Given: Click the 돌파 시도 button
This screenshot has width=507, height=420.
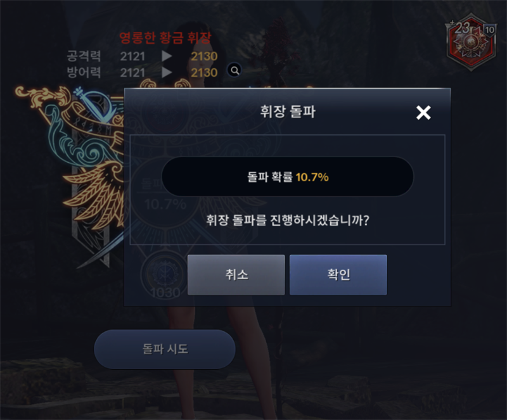Looking at the screenshot, I should coord(165,349).
